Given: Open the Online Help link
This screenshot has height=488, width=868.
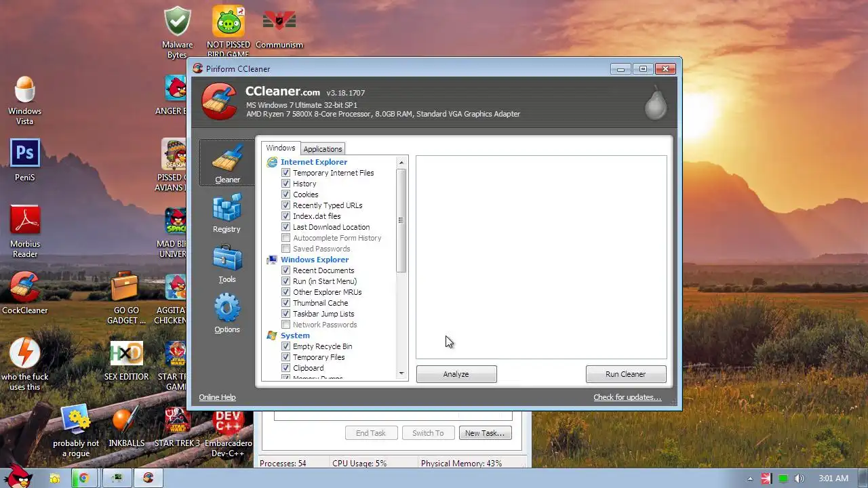Looking at the screenshot, I should [217, 397].
